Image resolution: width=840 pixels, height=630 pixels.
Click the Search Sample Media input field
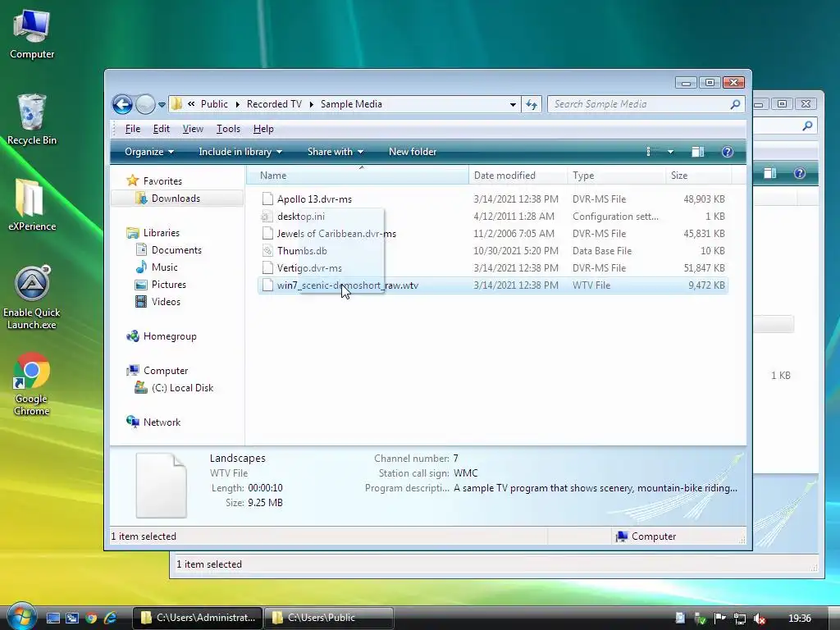pyautogui.click(x=640, y=104)
